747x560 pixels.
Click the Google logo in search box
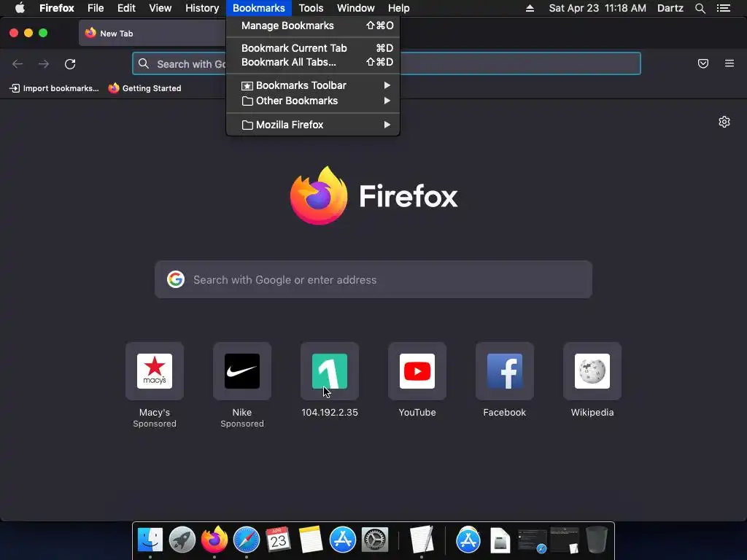coord(176,279)
